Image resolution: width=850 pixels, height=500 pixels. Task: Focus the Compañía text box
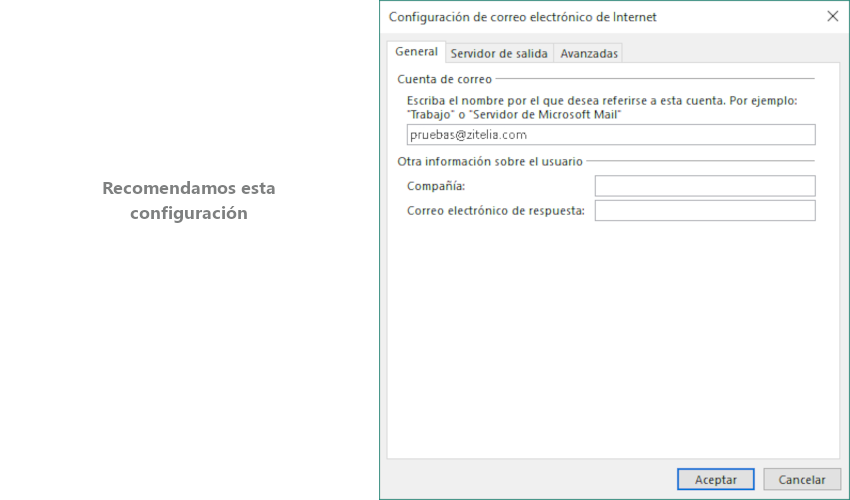click(704, 186)
